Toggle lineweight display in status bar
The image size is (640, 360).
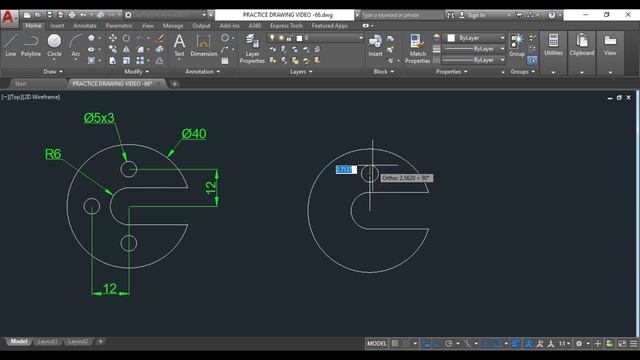click(x=516, y=344)
